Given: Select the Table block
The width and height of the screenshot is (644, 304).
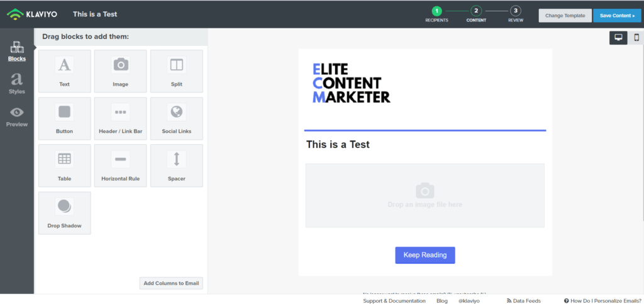Looking at the screenshot, I should pyautogui.click(x=65, y=166).
